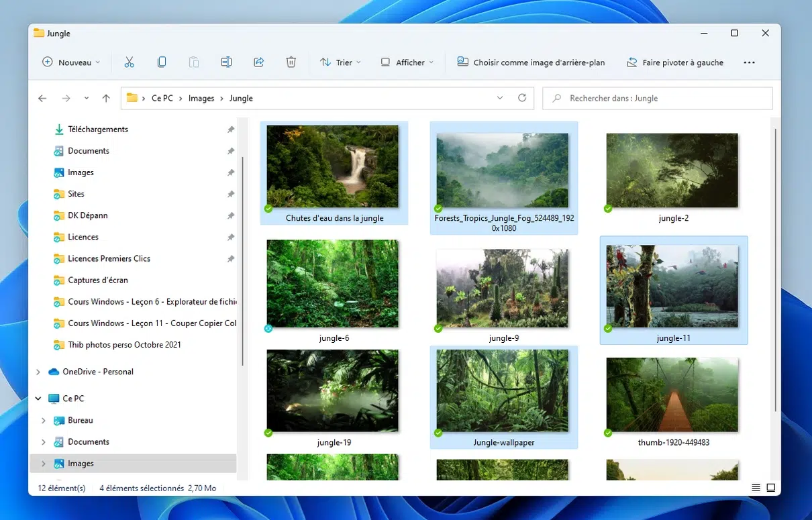Switch to details list view icon
The height and width of the screenshot is (520, 812).
click(x=756, y=488)
